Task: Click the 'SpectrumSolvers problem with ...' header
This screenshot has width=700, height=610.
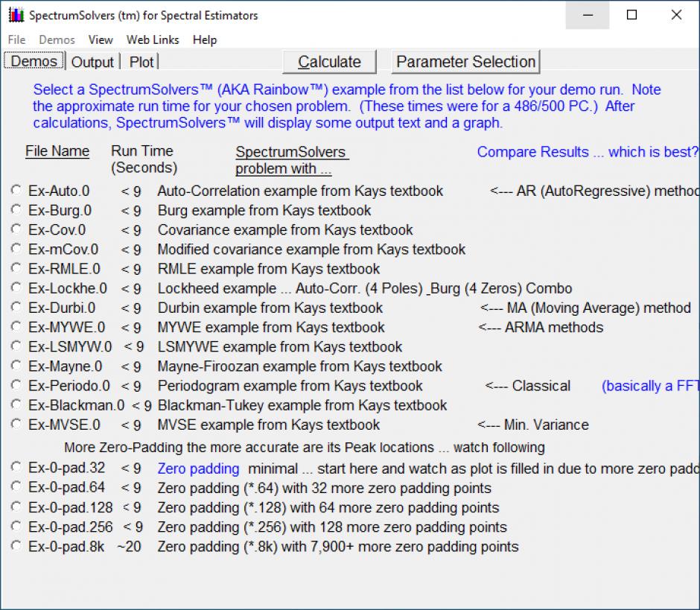Action: [292, 160]
